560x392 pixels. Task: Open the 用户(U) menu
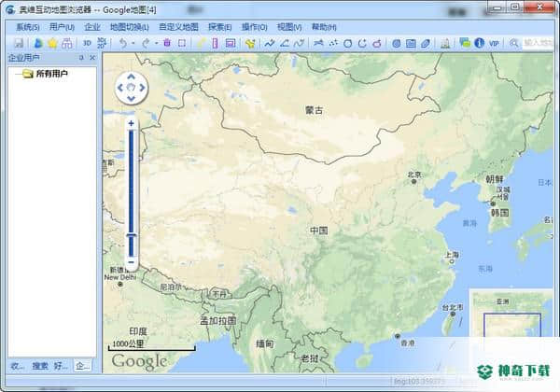coord(62,27)
